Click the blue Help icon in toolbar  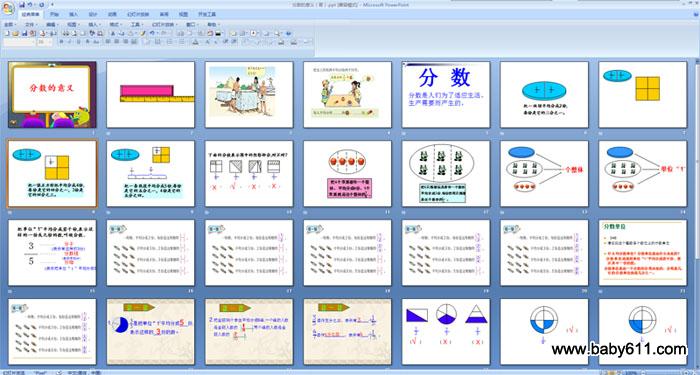tap(288, 33)
